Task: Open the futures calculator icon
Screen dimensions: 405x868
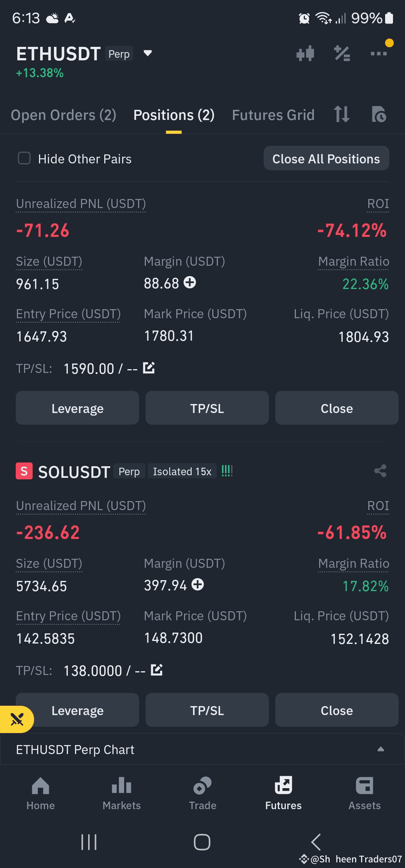Action: [x=342, y=54]
